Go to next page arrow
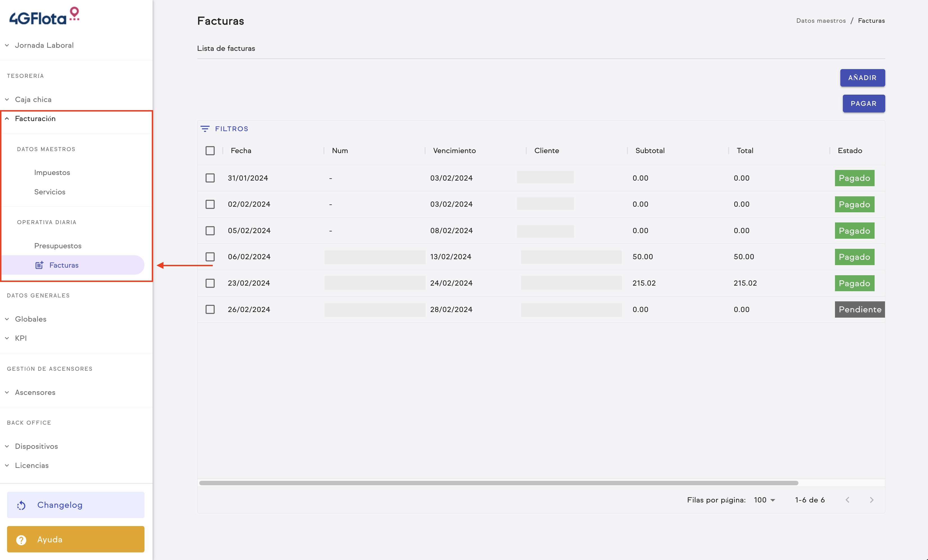This screenshot has height=560, width=928. (x=872, y=500)
